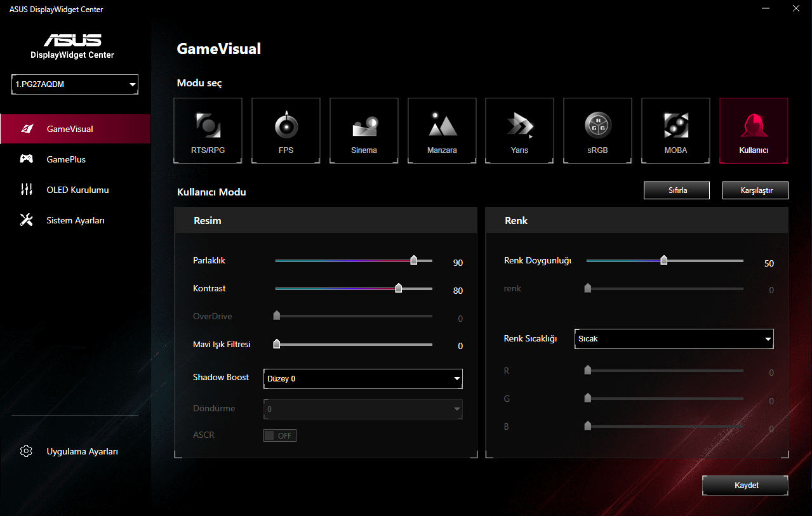Click the Parlaklık value 90
The width and height of the screenshot is (812, 516).
(x=458, y=263)
